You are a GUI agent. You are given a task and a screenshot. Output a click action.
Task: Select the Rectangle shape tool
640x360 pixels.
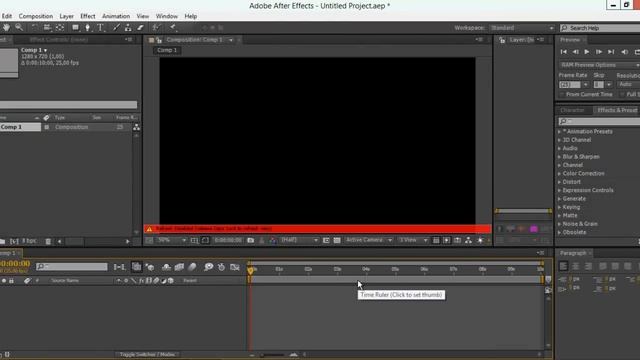pos(76,27)
